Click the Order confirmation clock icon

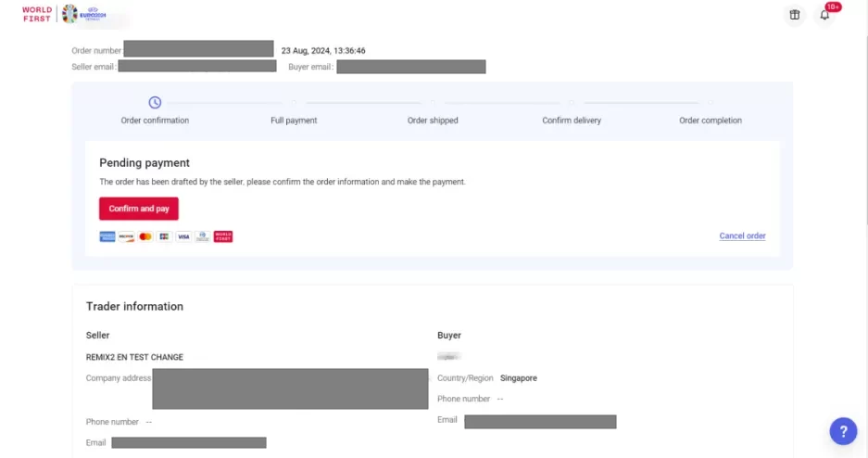tap(155, 103)
